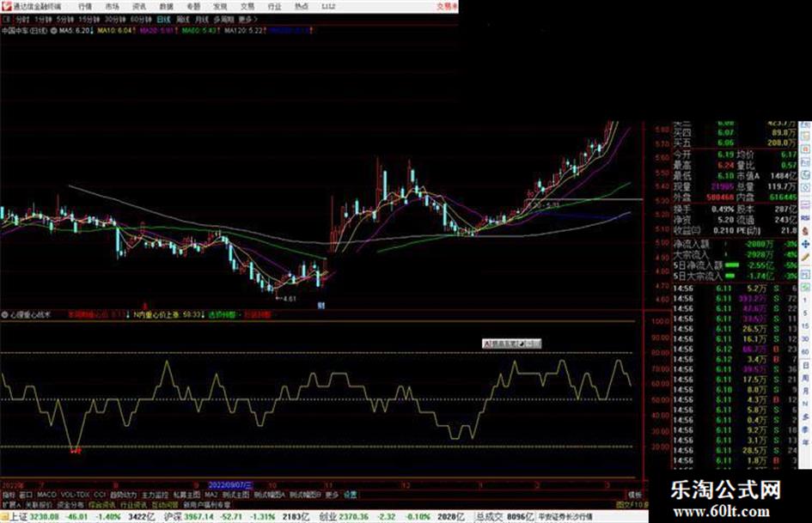Viewport: 812px width, 523px height.
Task: Set 15-minute period from right sidebar
Action: pyautogui.click(x=805, y=326)
